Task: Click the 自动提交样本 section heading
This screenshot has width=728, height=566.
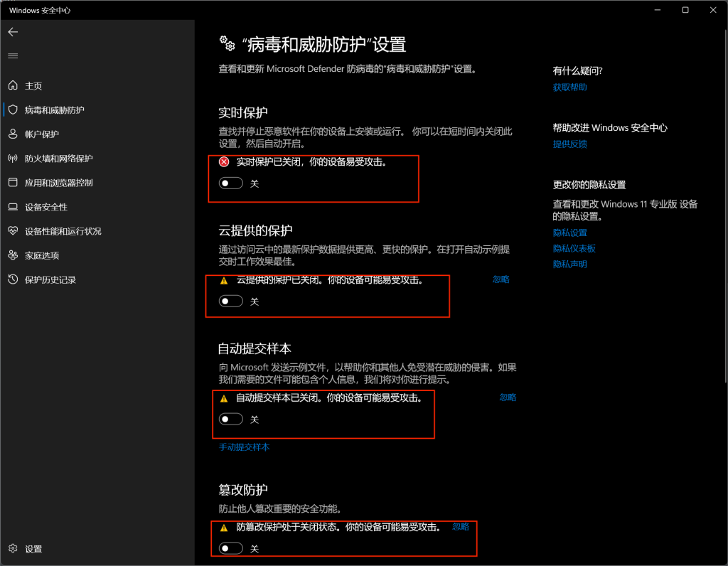Action: 255,348
